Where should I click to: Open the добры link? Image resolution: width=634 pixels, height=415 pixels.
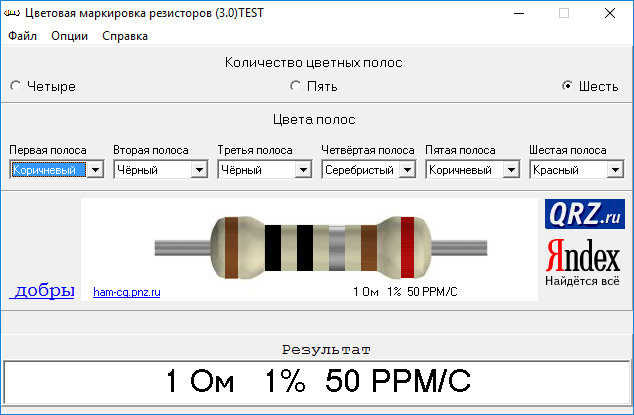tap(42, 290)
